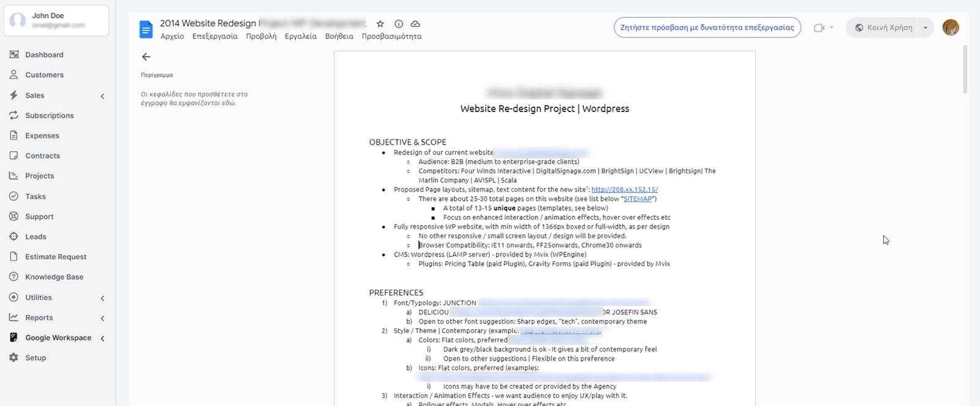Click the Sales lightning bolt icon
Image resolution: width=980 pixels, height=406 pixels.
13,95
